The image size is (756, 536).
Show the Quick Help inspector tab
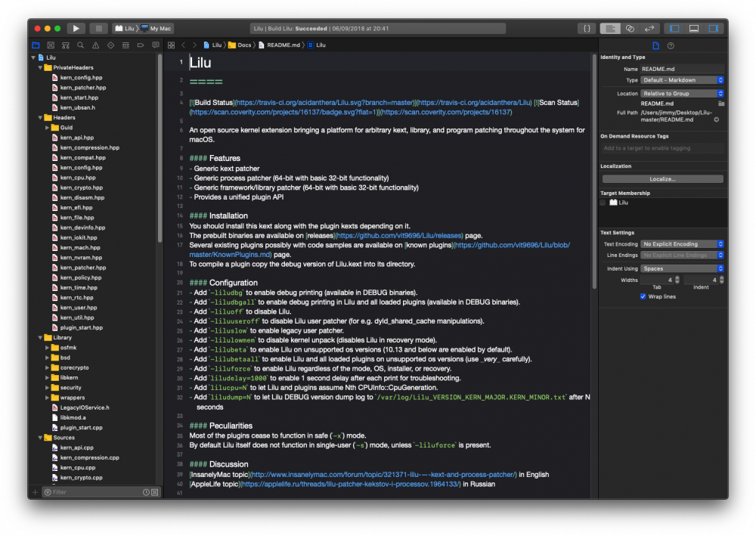pyautogui.click(x=671, y=46)
